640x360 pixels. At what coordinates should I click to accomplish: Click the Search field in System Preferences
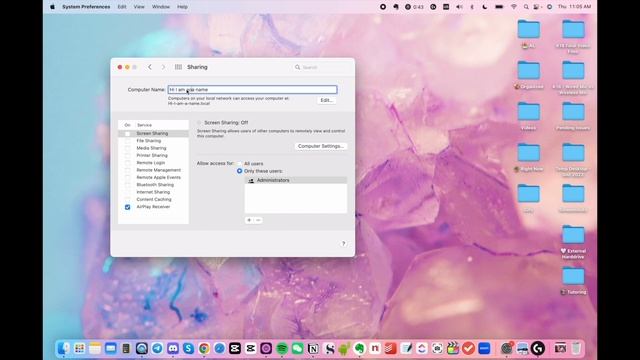320,67
